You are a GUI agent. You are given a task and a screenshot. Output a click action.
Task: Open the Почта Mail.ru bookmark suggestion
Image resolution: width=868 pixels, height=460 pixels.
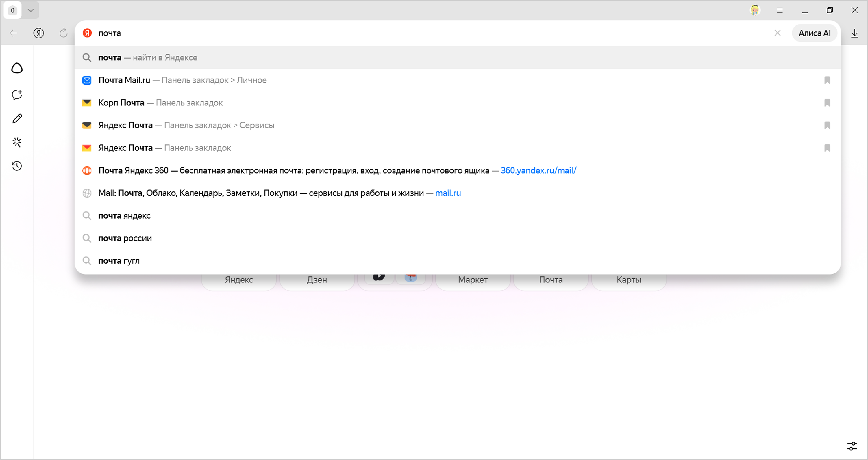pos(458,80)
